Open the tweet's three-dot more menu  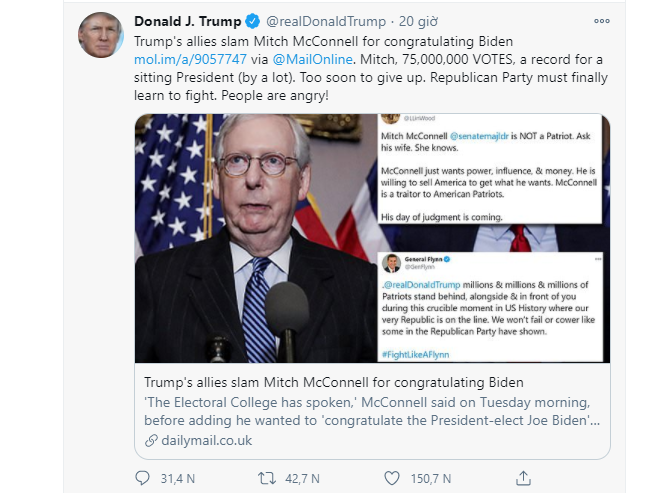pos(601,21)
